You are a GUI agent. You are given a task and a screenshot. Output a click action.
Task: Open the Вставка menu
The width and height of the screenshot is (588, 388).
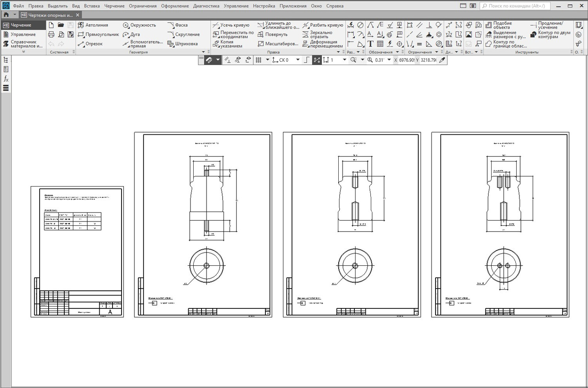(x=92, y=6)
